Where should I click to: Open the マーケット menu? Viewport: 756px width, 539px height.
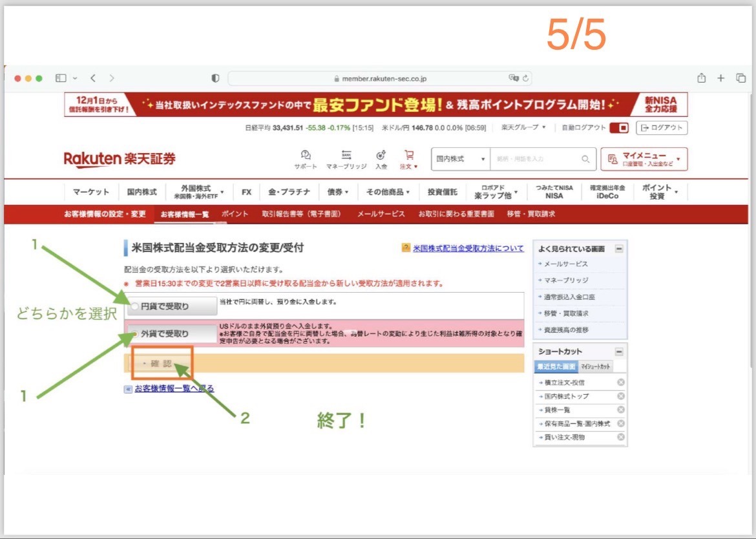click(x=91, y=192)
